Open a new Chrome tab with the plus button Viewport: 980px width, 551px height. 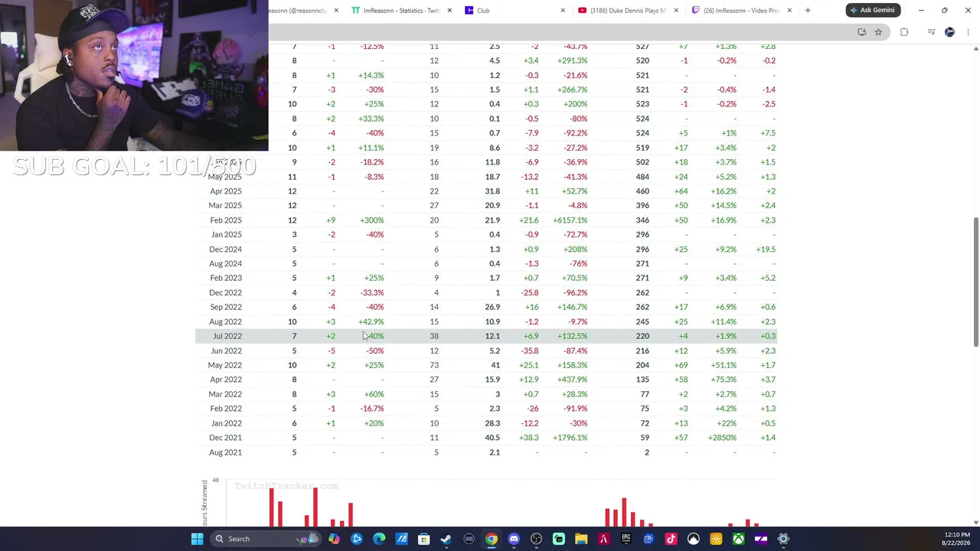click(808, 11)
